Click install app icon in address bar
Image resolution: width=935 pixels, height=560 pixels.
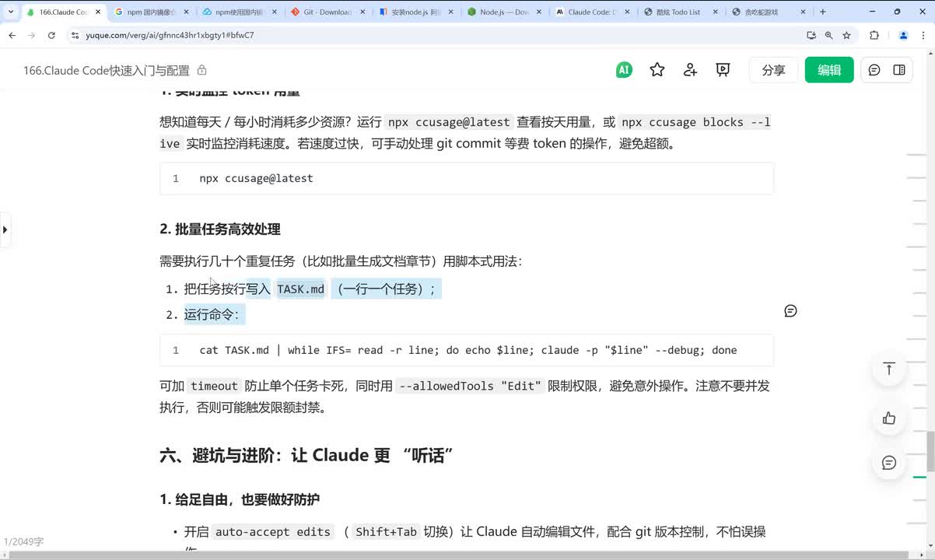click(811, 35)
